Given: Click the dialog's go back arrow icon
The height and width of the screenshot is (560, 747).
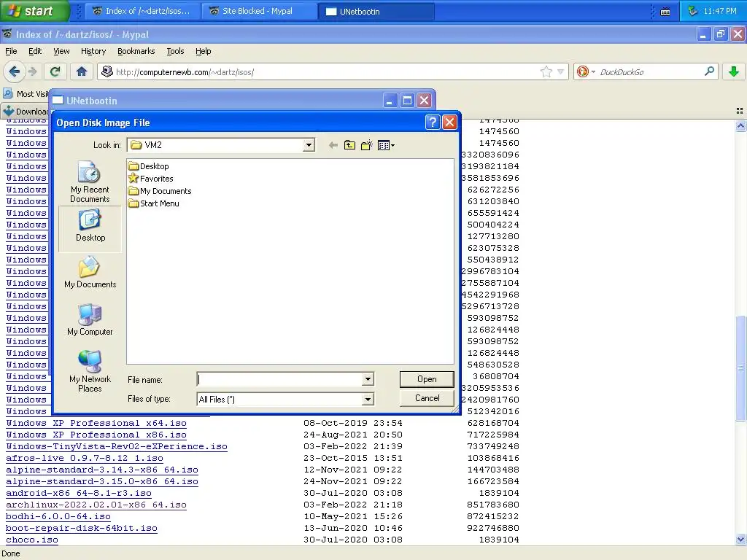Looking at the screenshot, I should pyautogui.click(x=333, y=145).
